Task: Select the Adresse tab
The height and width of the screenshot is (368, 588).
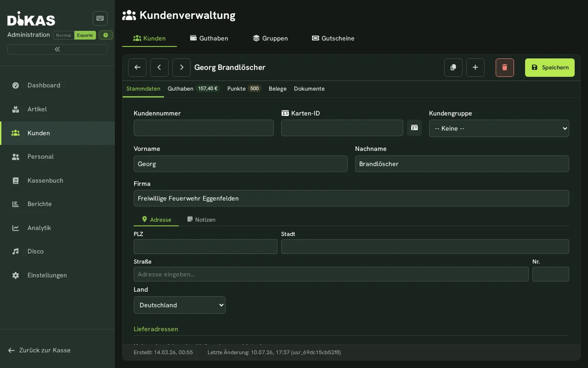Action: [x=156, y=220]
